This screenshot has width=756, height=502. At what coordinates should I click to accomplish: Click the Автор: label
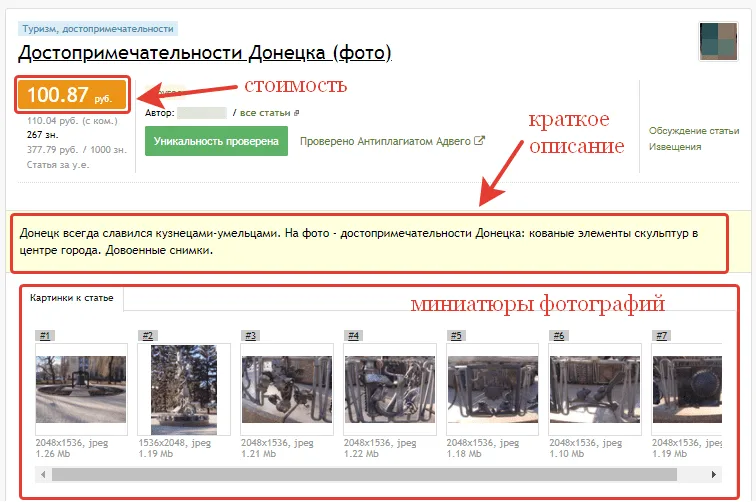pos(160,113)
